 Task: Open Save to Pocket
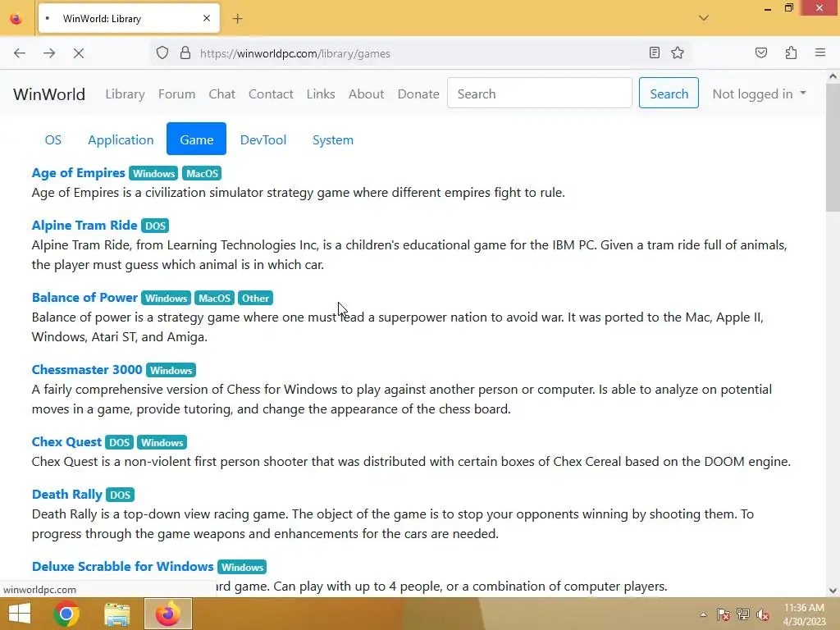(x=761, y=52)
